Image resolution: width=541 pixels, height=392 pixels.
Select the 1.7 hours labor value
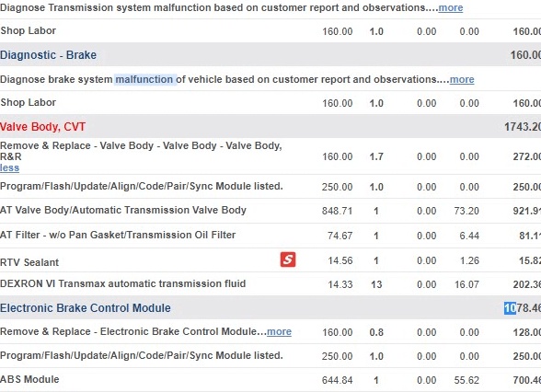pos(376,156)
